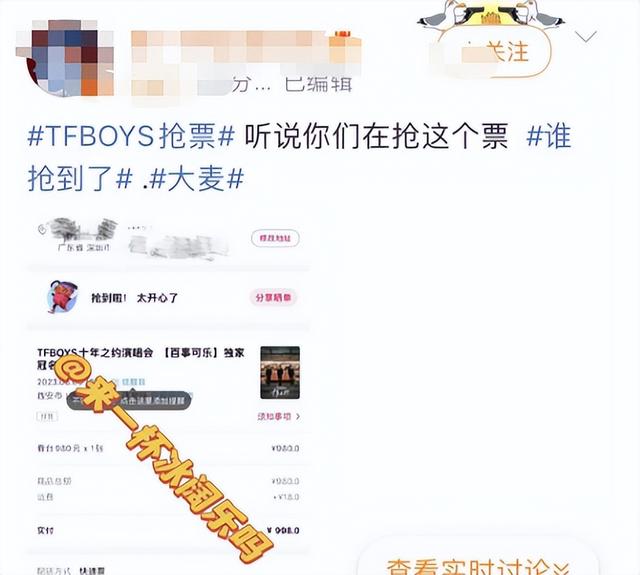Open TFBOYS十年之约演唱会 event title
The width and height of the screenshot is (640, 575).
(95, 353)
